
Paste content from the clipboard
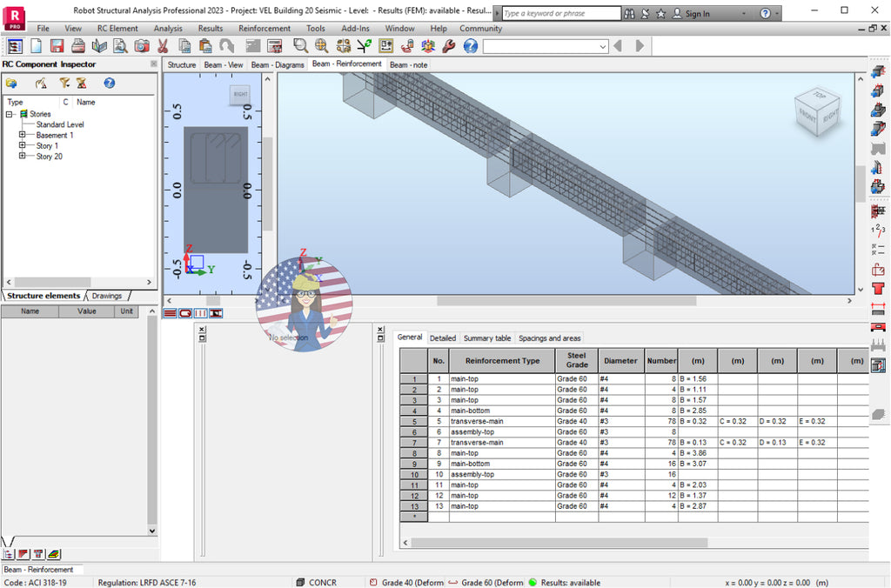204,48
